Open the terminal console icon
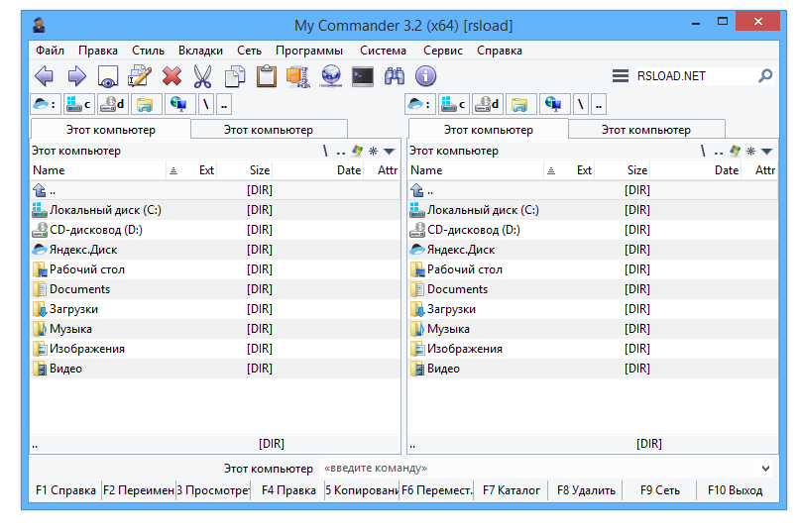The image size is (800, 532). [x=363, y=76]
